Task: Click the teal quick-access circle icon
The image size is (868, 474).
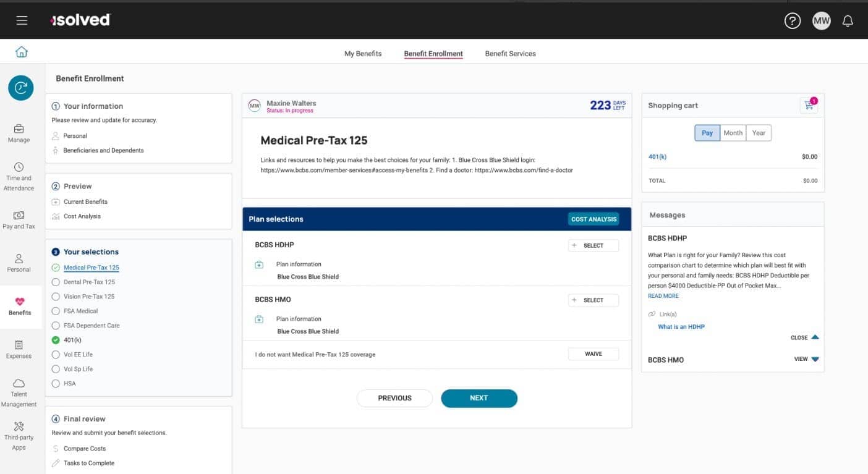Action: [21, 88]
